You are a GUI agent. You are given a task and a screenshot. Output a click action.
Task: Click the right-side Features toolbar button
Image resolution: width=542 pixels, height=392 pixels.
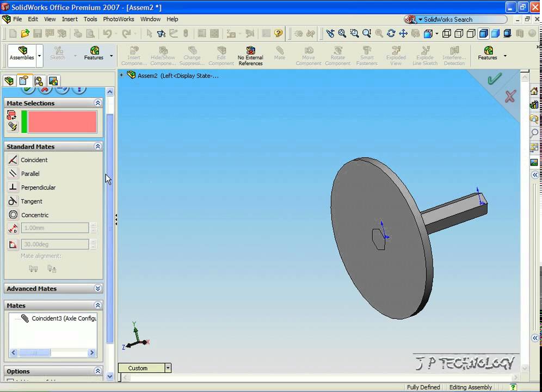(488, 53)
